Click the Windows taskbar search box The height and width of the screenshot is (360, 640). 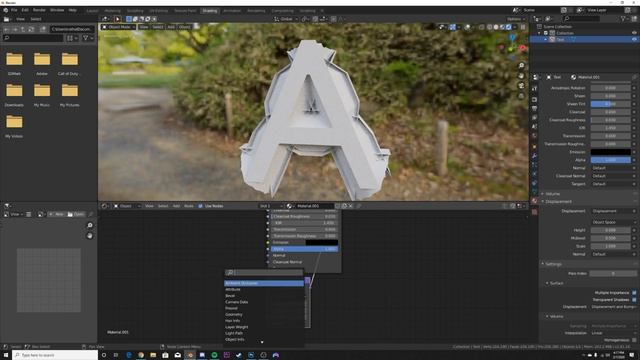[x=55, y=356]
